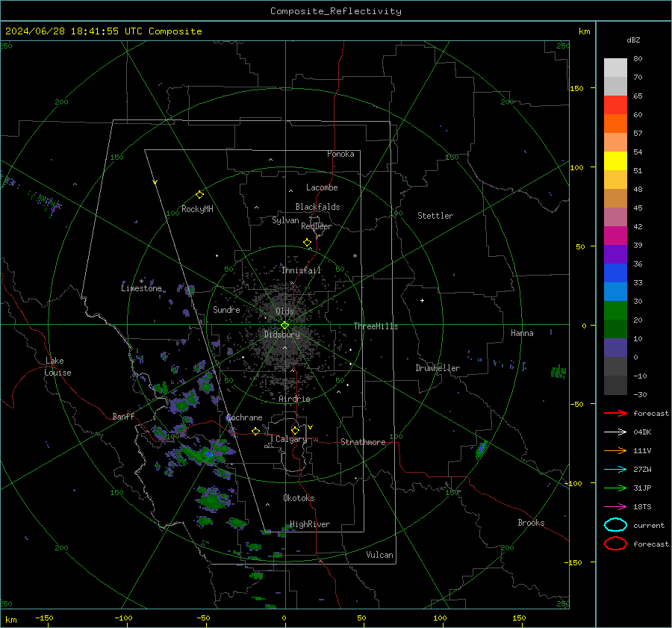Image resolution: width=672 pixels, height=628 pixels.
Task: Click the Didsbury city label
Action: 281,335
